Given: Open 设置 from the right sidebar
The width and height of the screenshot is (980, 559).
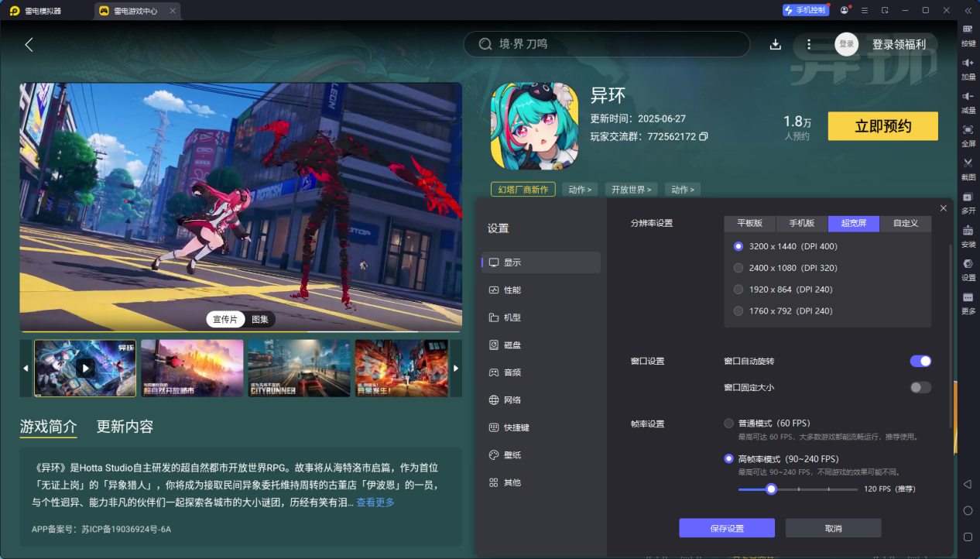Looking at the screenshot, I should 968,269.
